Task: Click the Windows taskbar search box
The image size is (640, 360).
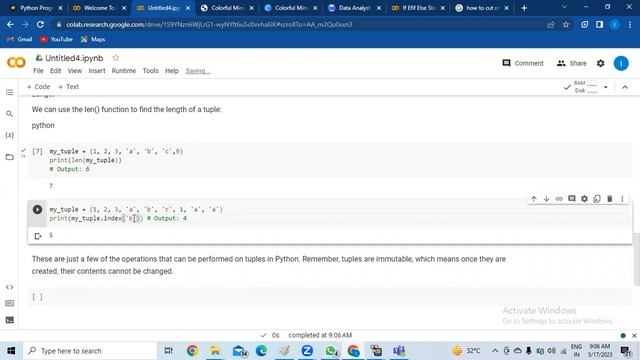Action: 90,351
